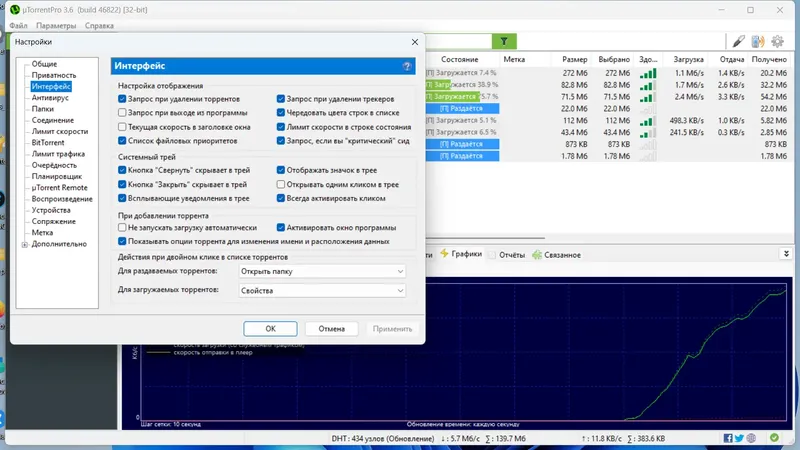Image resolution: width=800 pixels, height=450 pixels.
Task: Click the µTorrent logo in title bar
Action: [14, 10]
